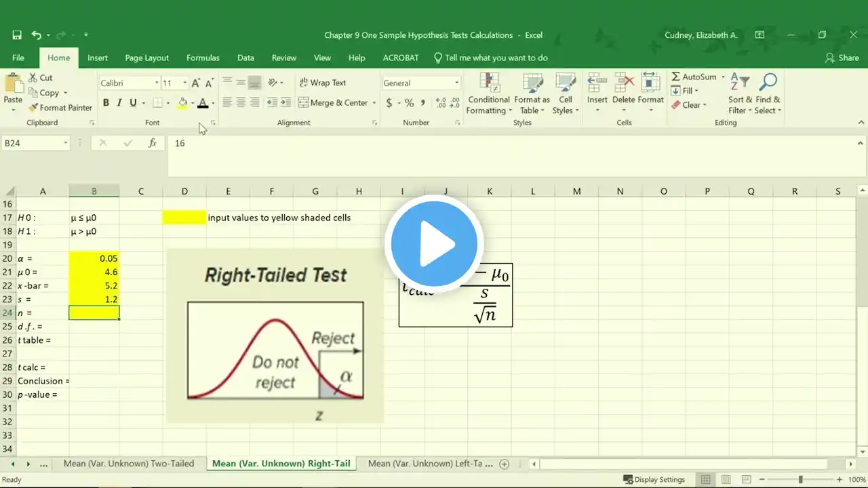The image size is (868, 488).
Task: Open the font name dropdown
Action: click(157, 83)
